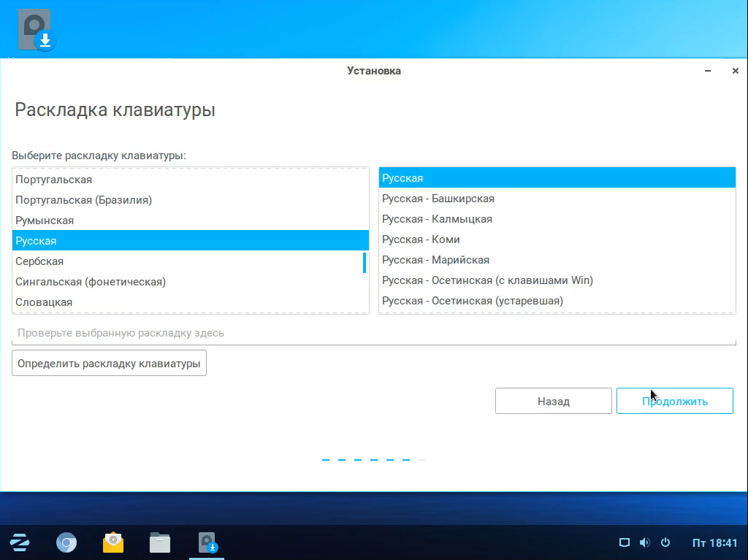The height and width of the screenshot is (560, 748).
Task: Click the volume speaker icon
Action: (644, 542)
